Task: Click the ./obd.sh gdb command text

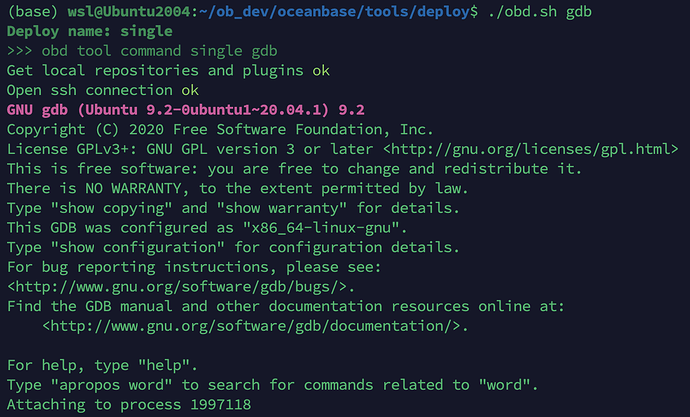Action: 540,11
